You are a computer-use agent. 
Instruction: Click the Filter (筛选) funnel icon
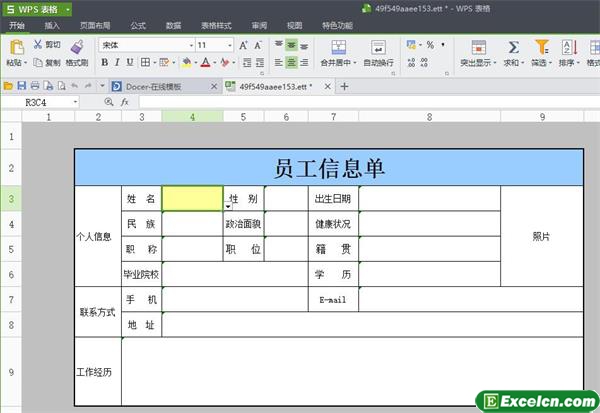point(541,47)
